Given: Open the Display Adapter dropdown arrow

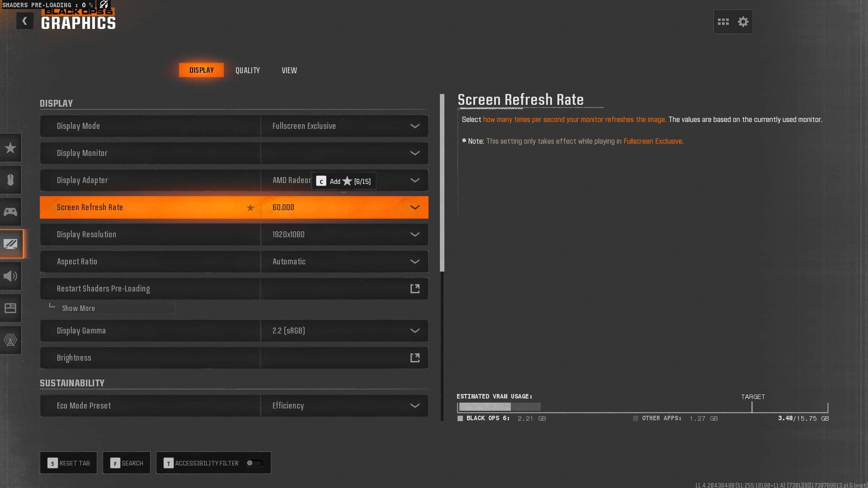Looking at the screenshot, I should (415, 180).
